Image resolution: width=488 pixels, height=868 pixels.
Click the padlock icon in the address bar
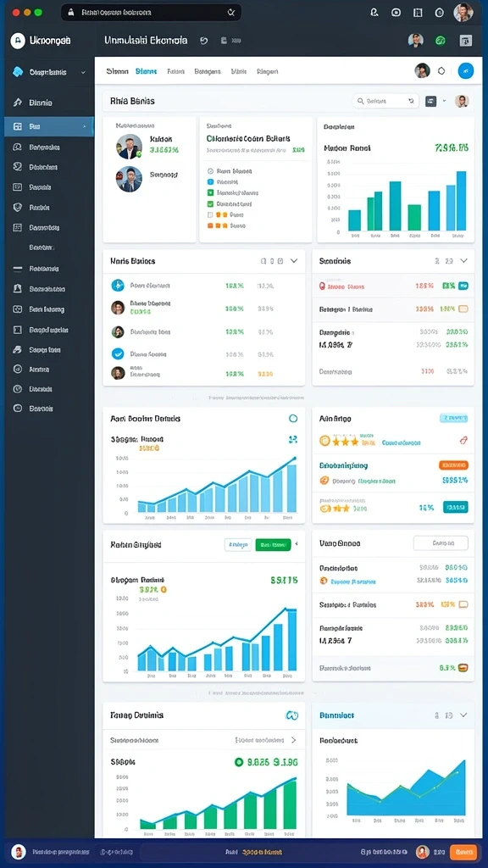click(x=71, y=12)
